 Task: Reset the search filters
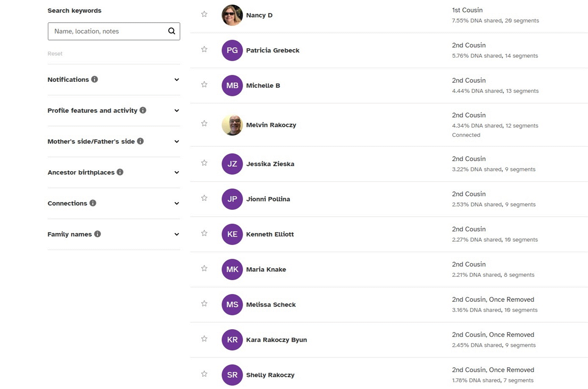pos(55,53)
